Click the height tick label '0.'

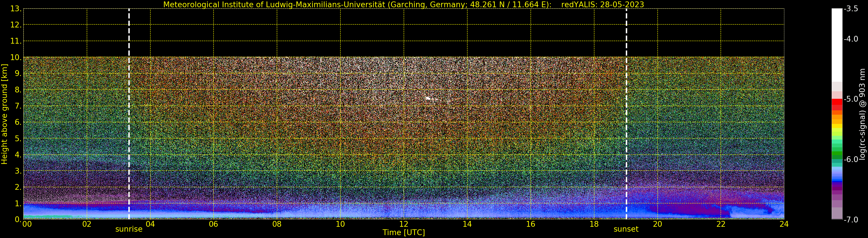18,220
